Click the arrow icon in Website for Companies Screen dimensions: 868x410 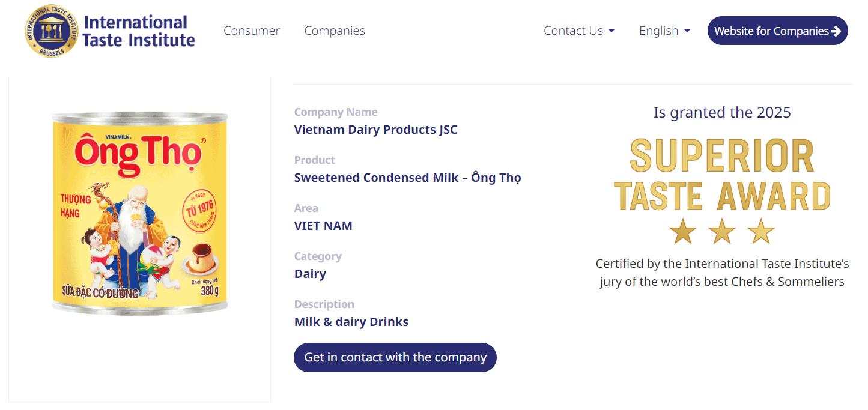[836, 31]
